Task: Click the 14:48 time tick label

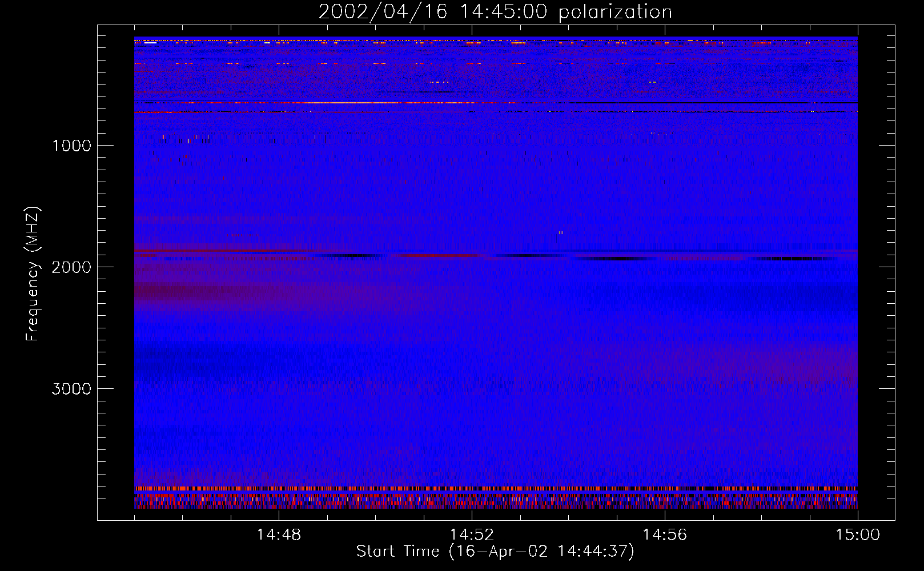Action: [279, 535]
